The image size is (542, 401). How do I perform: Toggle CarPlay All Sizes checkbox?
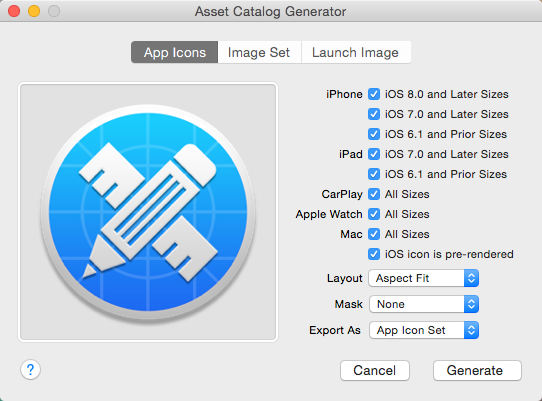[x=374, y=194]
